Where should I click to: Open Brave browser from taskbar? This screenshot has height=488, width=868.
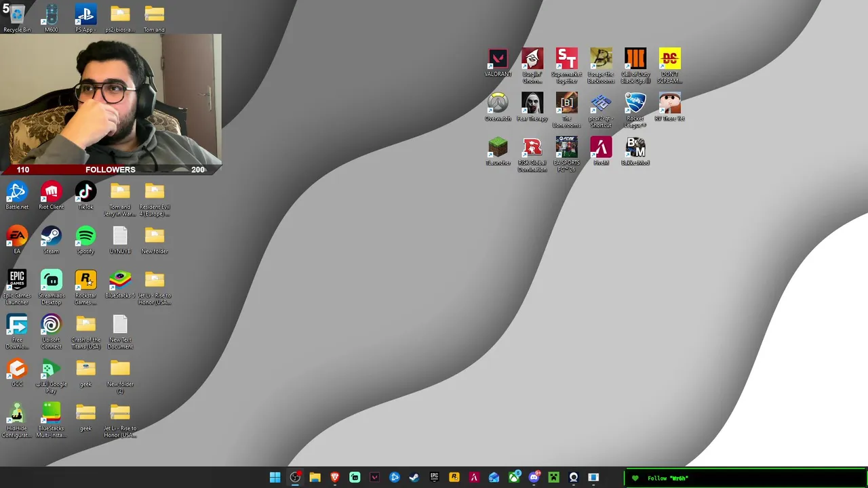(x=334, y=478)
